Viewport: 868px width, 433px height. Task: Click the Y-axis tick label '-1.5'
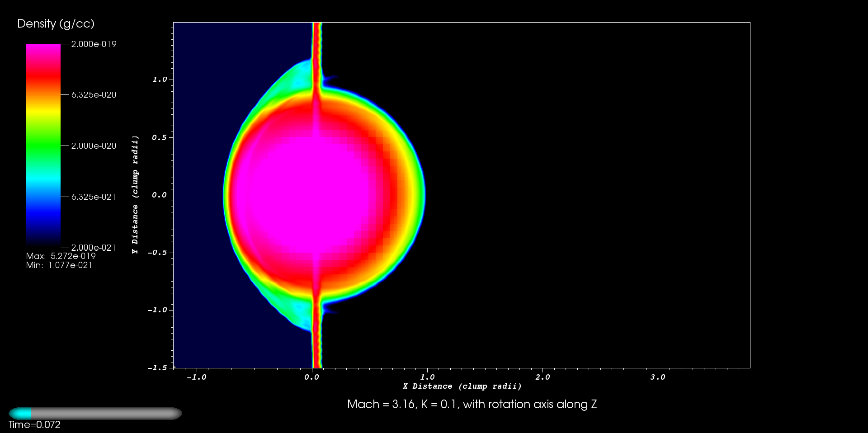[x=157, y=368]
